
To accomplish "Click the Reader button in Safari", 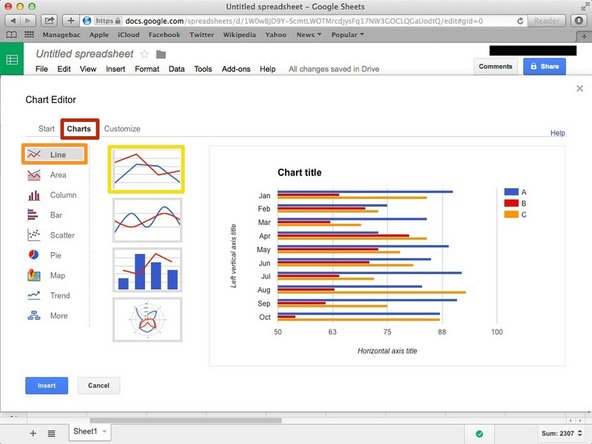I will pos(547,21).
